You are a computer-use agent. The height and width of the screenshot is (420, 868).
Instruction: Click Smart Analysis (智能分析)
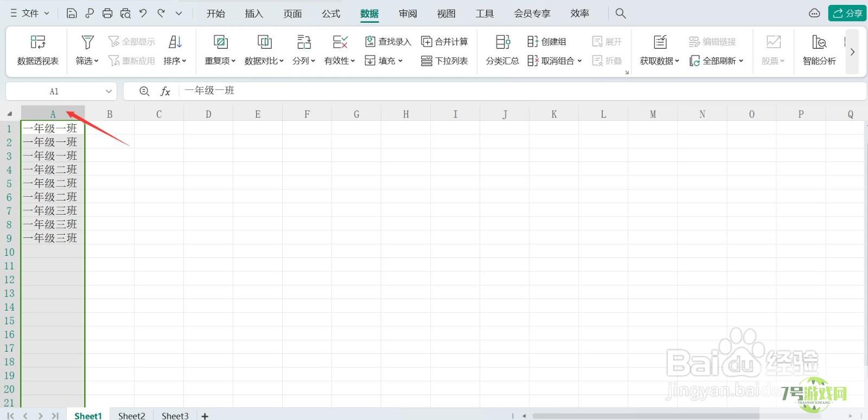coord(819,50)
